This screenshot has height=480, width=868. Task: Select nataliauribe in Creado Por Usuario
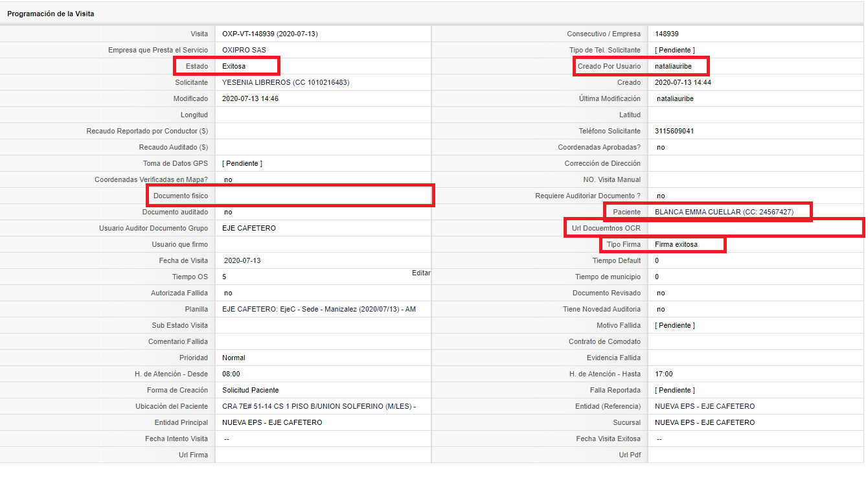(673, 66)
